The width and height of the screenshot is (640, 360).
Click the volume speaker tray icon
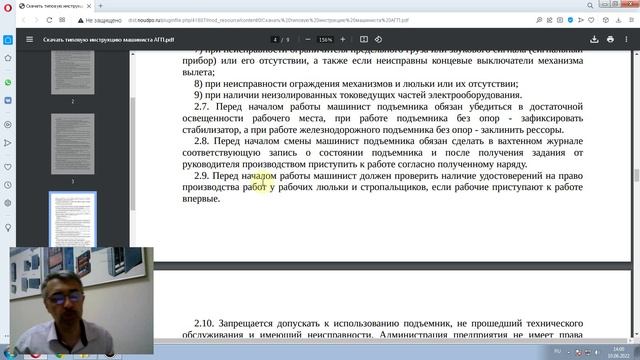[596, 352]
